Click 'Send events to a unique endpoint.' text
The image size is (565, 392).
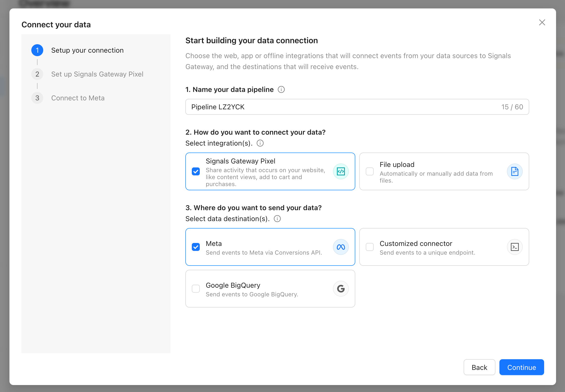click(427, 253)
